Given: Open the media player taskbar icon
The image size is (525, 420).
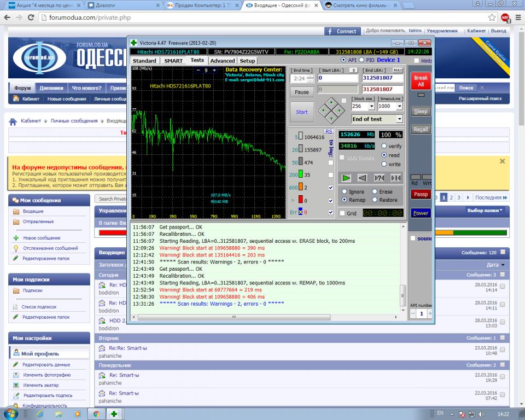Looking at the screenshot, I should [x=77, y=414].
